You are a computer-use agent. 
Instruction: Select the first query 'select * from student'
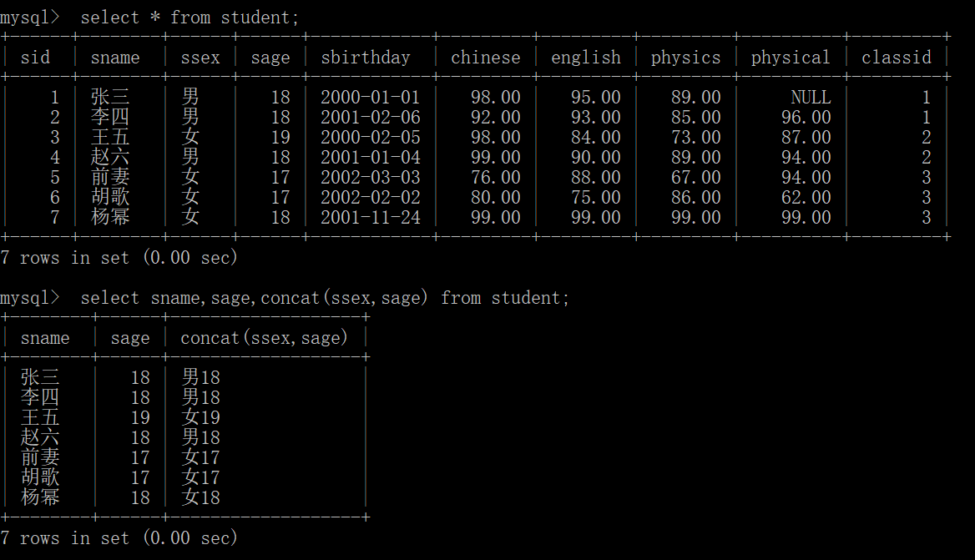click(189, 18)
